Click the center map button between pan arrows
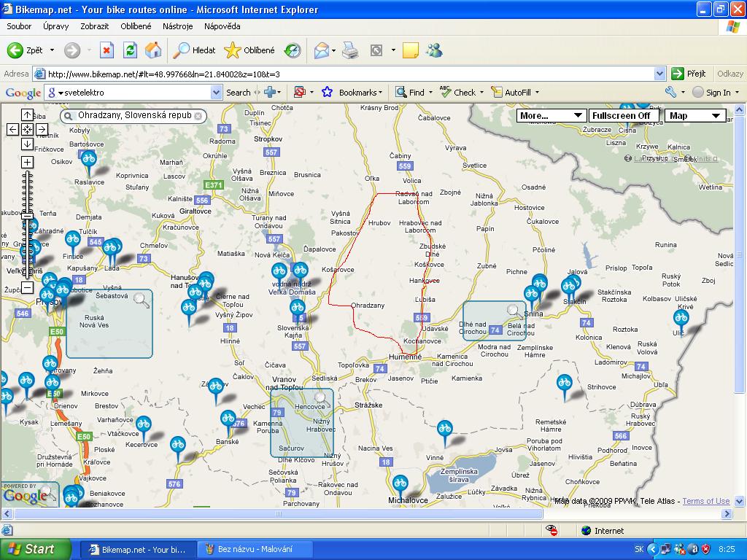The image size is (747, 560). tap(27, 129)
